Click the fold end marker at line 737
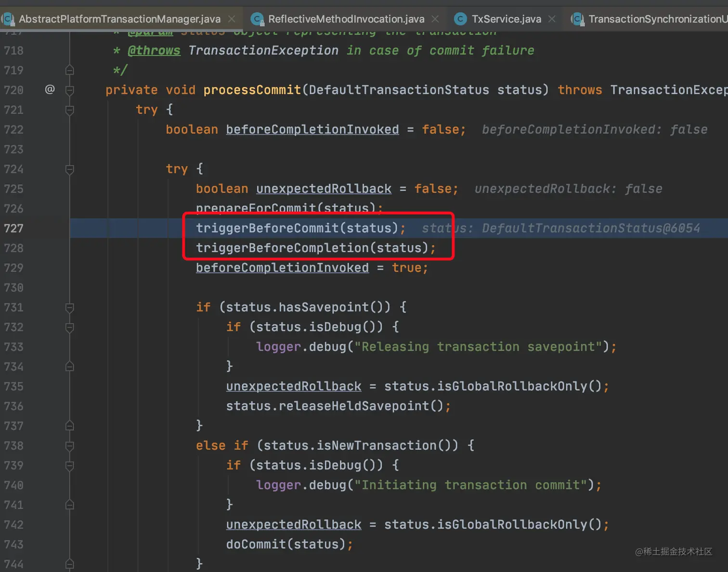The height and width of the screenshot is (572, 728). [x=70, y=426]
